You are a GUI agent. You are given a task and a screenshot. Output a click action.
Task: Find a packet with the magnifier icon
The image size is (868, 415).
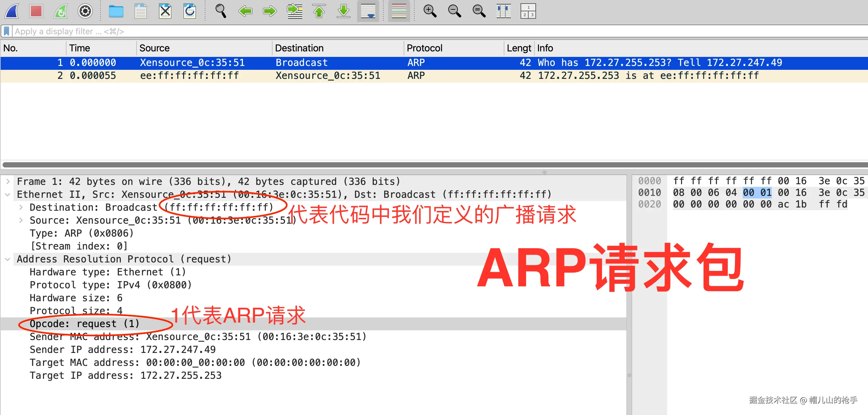(x=221, y=11)
